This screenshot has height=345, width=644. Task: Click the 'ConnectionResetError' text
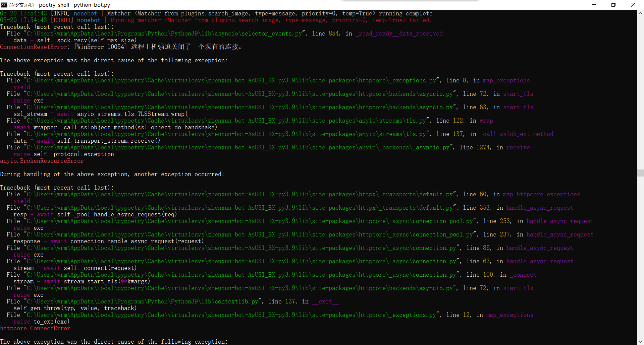[34, 47]
